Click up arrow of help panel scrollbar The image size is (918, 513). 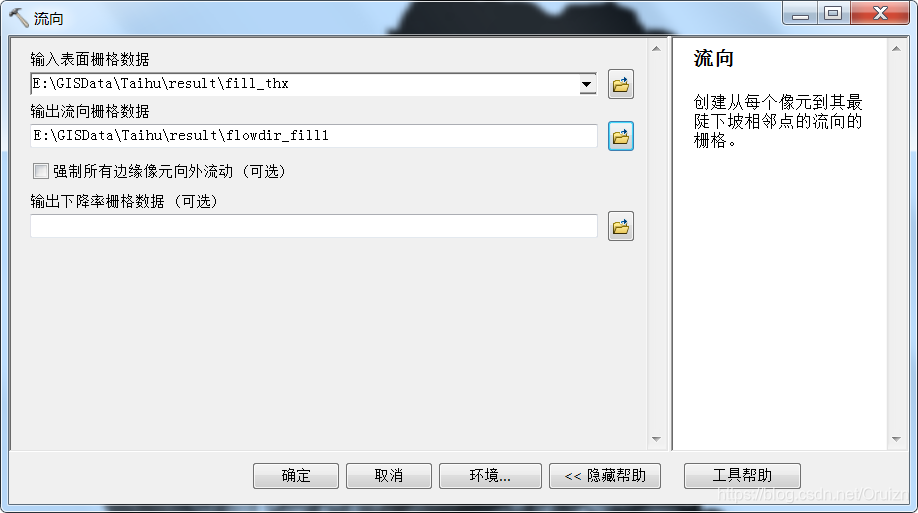tap(896, 49)
